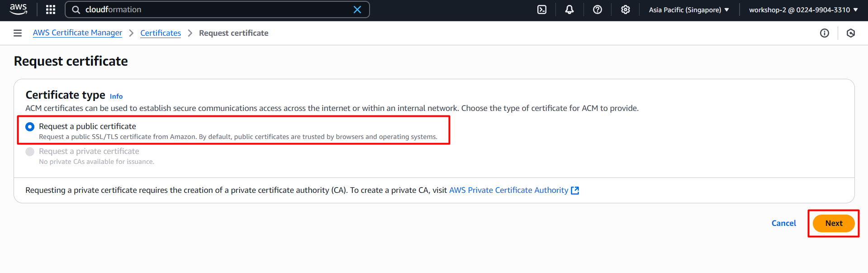Image resolution: width=868 pixels, height=273 pixels.
Task: Expand the workshop-2 account dropdown
Action: pyautogui.click(x=803, y=10)
